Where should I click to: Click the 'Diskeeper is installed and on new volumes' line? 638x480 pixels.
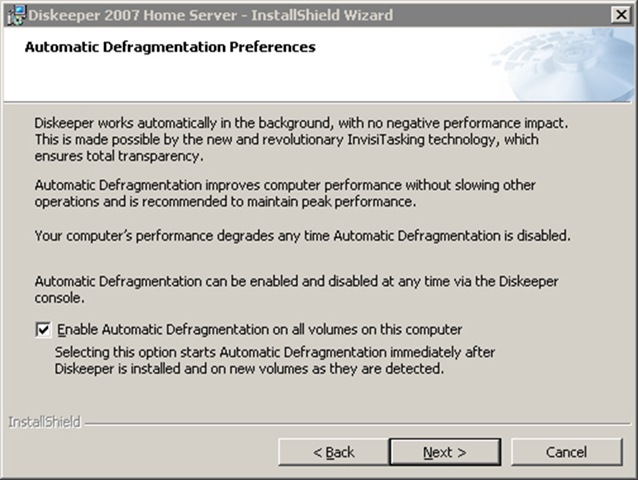click(249, 369)
